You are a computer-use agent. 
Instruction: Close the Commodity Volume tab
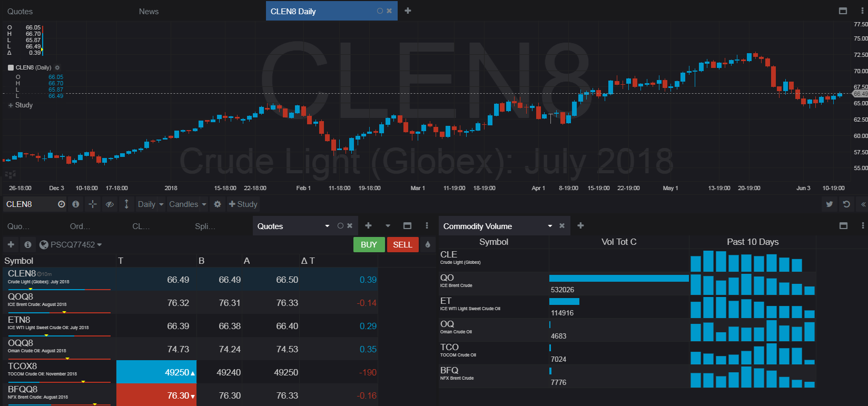562,226
